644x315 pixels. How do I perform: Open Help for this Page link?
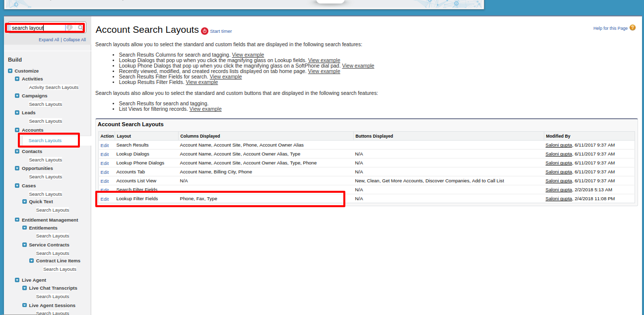[610, 28]
